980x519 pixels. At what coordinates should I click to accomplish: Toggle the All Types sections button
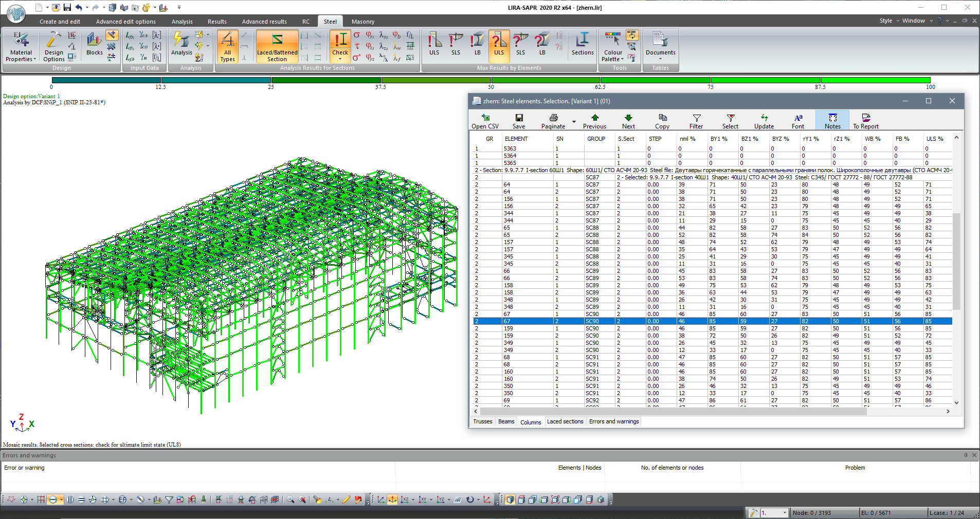[227, 46]
